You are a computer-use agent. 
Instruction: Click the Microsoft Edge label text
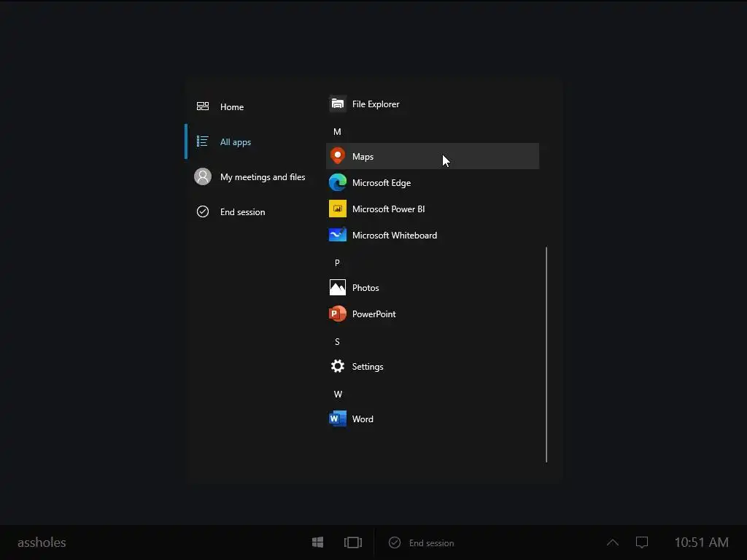pos(381,183)
